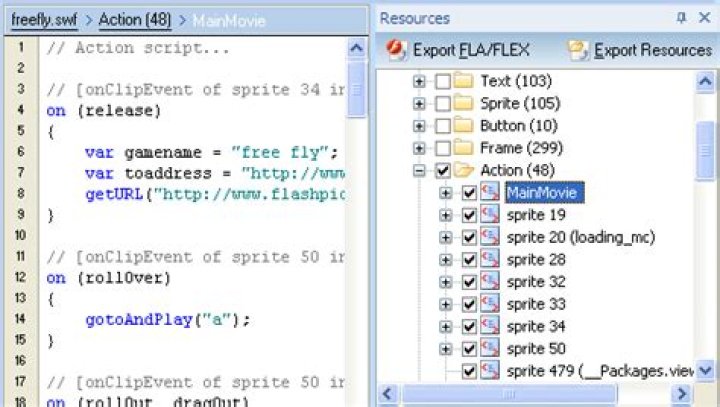Pin the Resources panel
Image resolution: width=720 pixels, height=407 pixels.
681,18
